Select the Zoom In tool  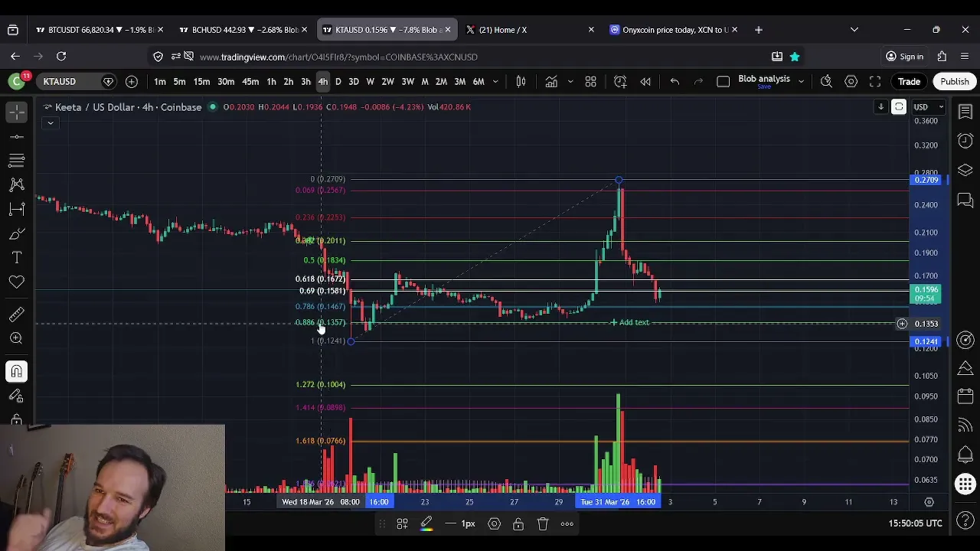(16, 339)
